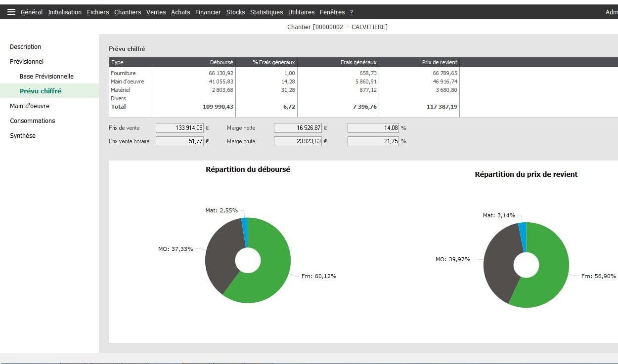618x364 pixels.
Task: Open the Achats menu
Action: coord(180,12)
